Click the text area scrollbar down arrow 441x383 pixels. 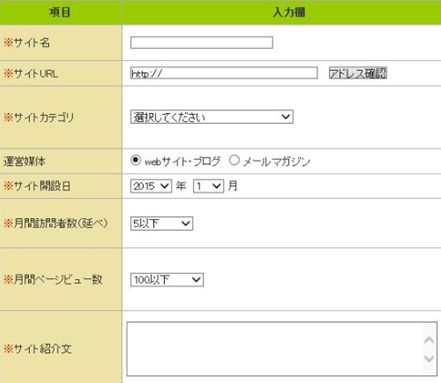click(x=429, y=358)
